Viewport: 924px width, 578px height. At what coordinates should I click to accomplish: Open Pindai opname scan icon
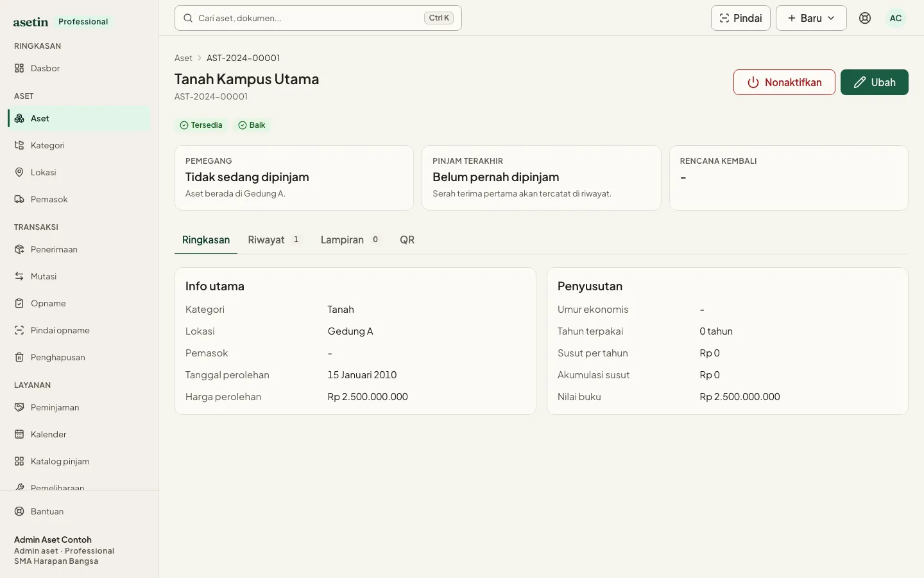pyautogui.click(x=19, y=330)
